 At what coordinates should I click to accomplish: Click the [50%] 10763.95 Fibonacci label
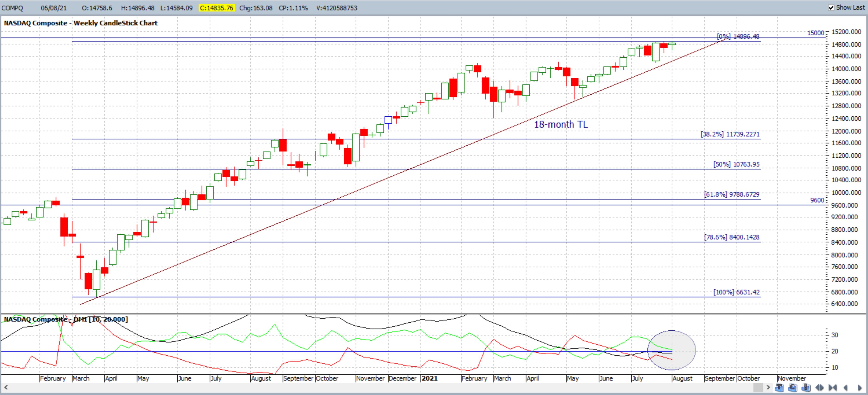(x=736, y=164)
